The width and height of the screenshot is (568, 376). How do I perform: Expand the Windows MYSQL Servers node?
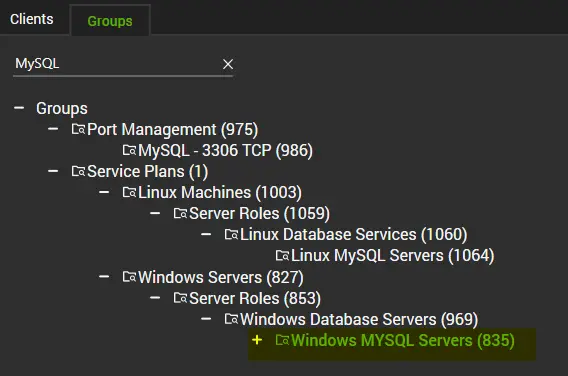(257, 340)
